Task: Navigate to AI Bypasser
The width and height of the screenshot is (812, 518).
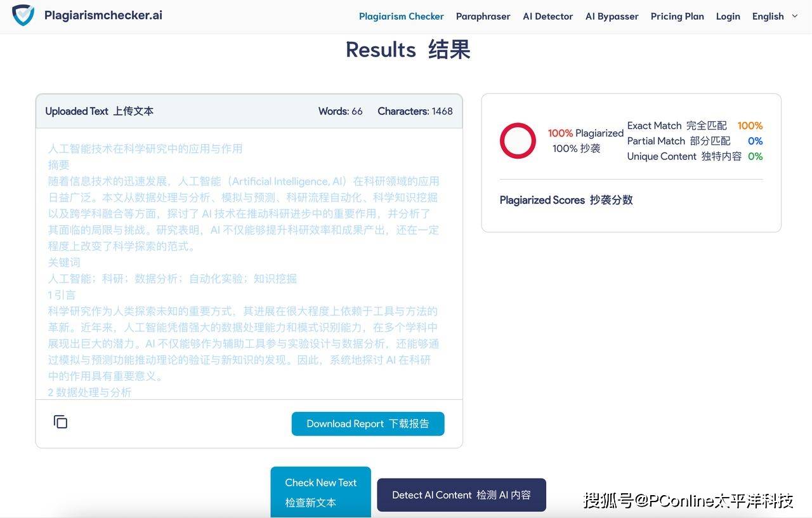Action: click(x=612, y=17)
